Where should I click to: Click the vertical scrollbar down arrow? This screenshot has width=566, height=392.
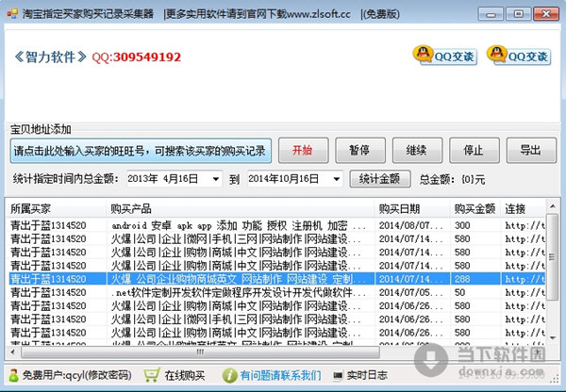pos(553,337)
